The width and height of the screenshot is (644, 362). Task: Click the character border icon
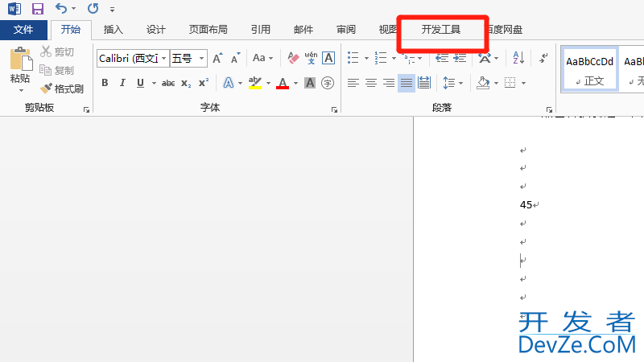[x=328, y=58]
